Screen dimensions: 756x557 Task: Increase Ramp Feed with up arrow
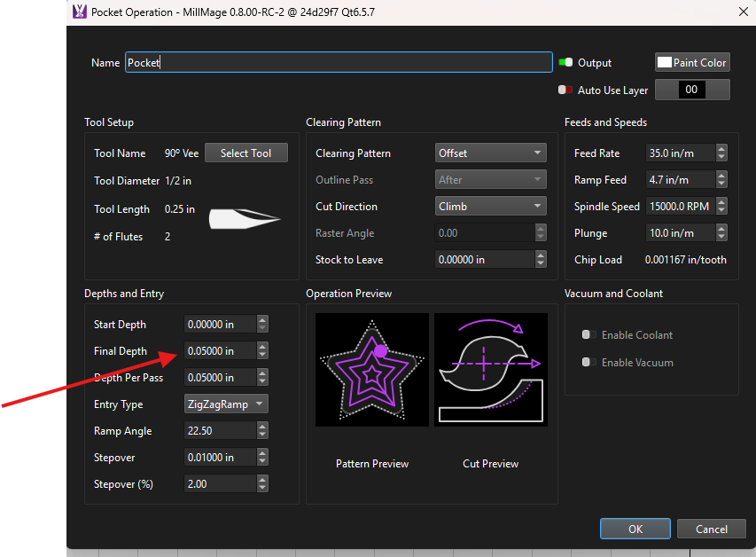click(721, 176)
